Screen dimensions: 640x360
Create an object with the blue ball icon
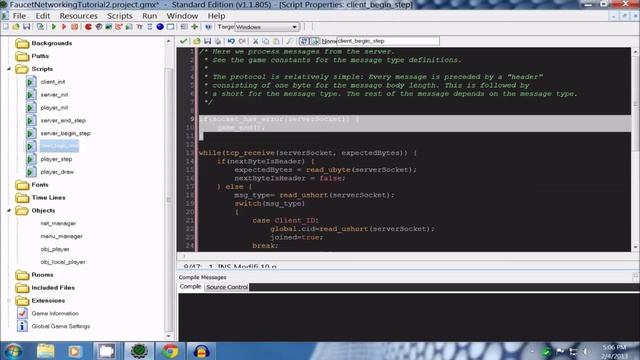160,27
